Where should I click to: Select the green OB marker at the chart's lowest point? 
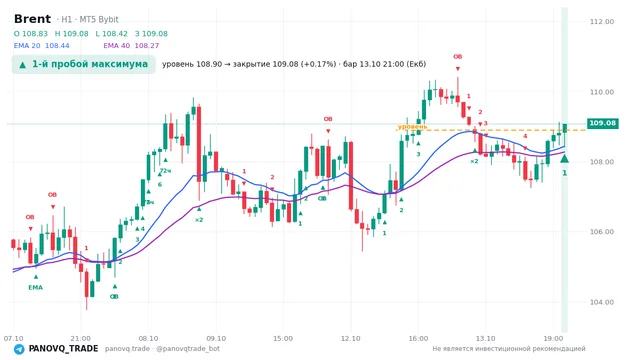pos(114,296)
